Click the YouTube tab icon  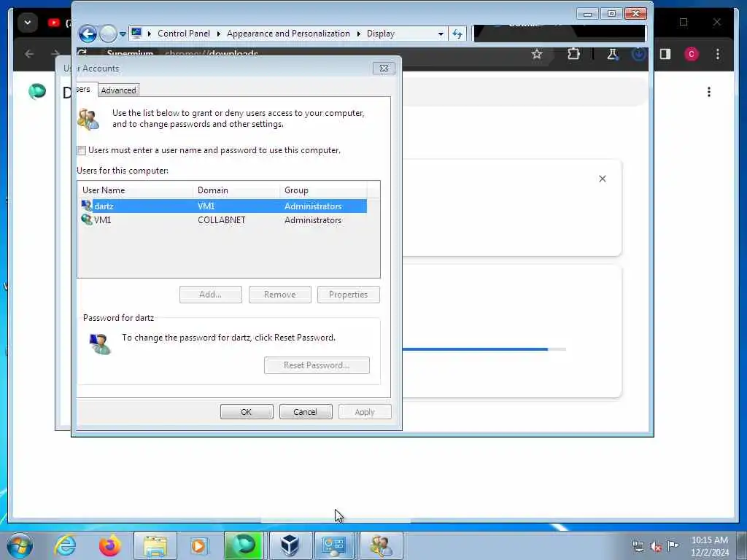click(54, 23)
